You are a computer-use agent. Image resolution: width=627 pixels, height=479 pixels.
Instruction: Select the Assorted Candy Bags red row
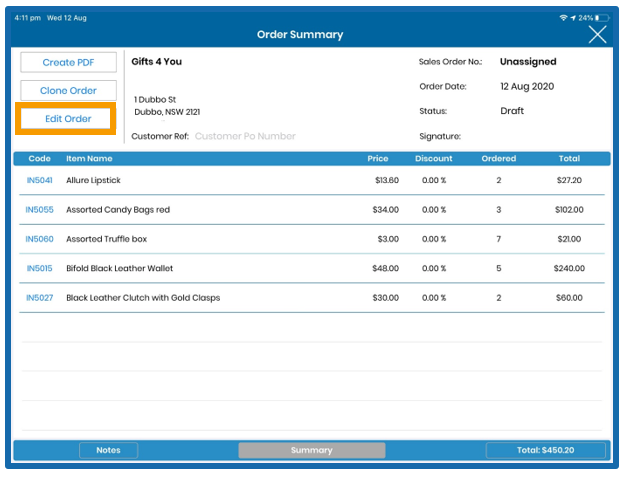click(312, 210)
